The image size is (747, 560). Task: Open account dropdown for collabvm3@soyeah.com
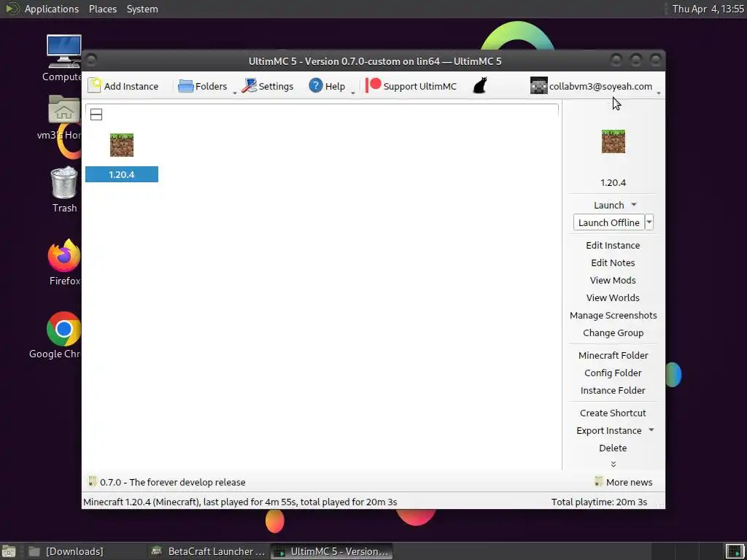(659, 93)
